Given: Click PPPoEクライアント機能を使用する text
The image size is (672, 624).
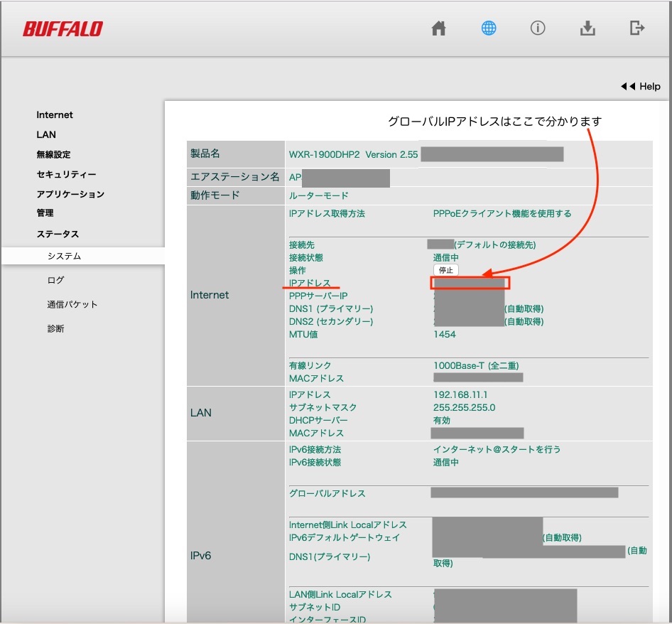Looking at the screenshot, I should coord(502,214).
